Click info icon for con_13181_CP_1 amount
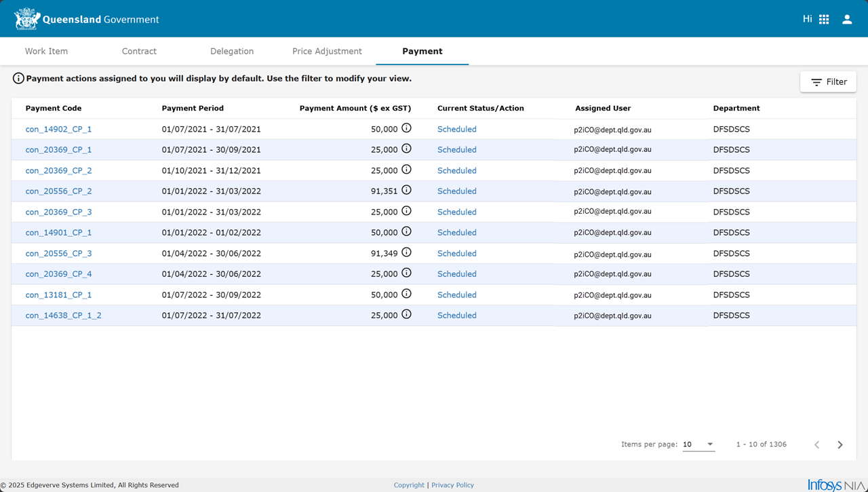This screenshot has height=492, width=868. point(406,294)
